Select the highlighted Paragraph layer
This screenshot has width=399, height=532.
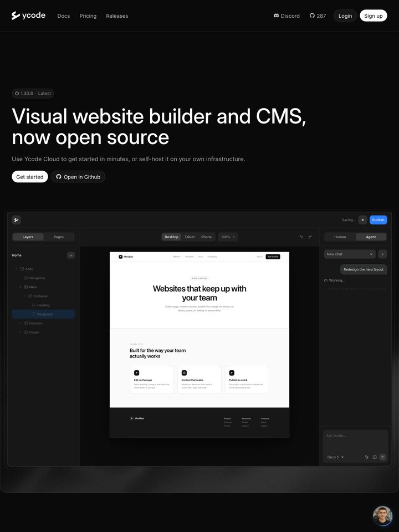pyautogui.click(x=43, y=314)
